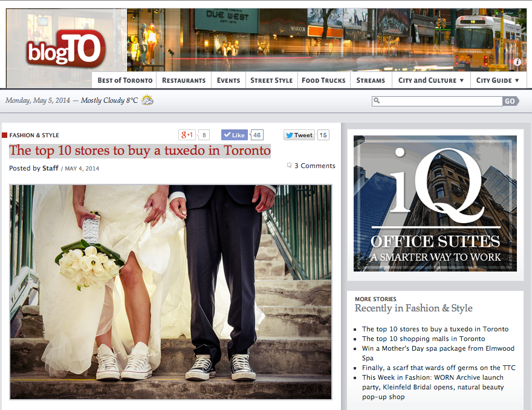
Task: Open the Restaurants section
Action: pos(183,79)
